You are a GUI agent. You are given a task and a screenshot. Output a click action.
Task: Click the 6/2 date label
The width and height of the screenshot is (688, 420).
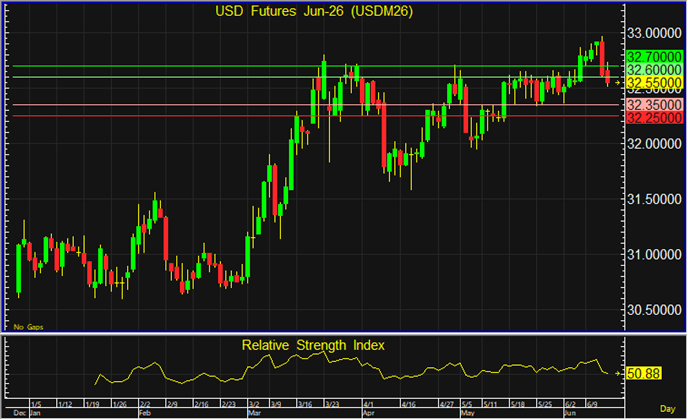tap(570, 404)
